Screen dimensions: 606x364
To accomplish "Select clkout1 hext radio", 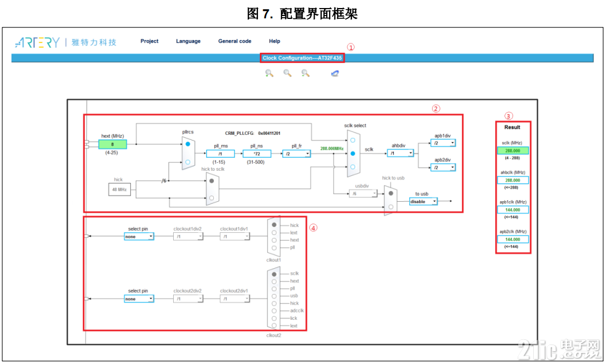I will point(274,240).
